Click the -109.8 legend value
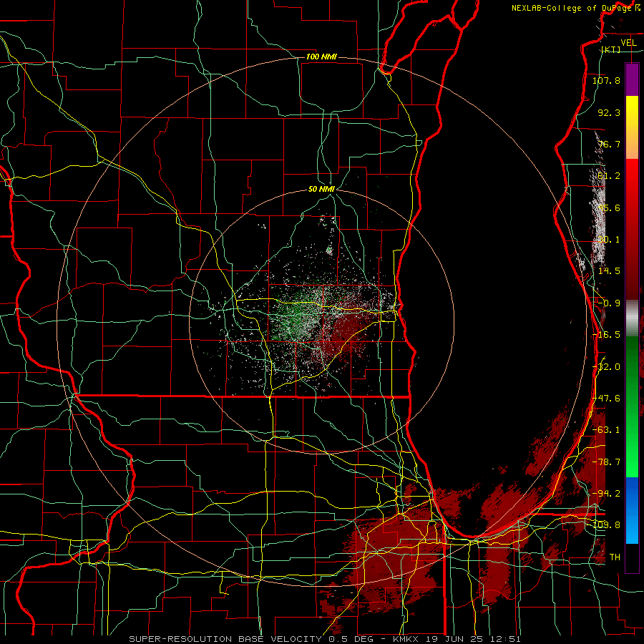Screen dimensions: 644x644 (606, 525)
